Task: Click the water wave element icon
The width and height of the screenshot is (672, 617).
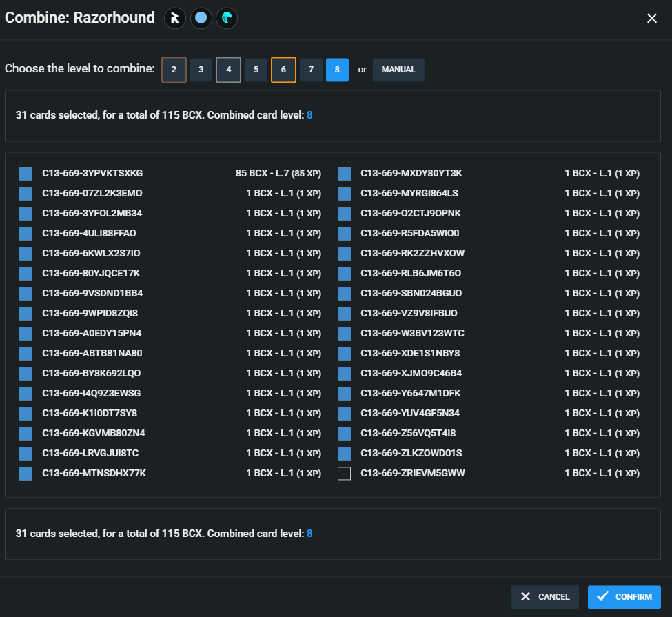Action: coord(227,19)
